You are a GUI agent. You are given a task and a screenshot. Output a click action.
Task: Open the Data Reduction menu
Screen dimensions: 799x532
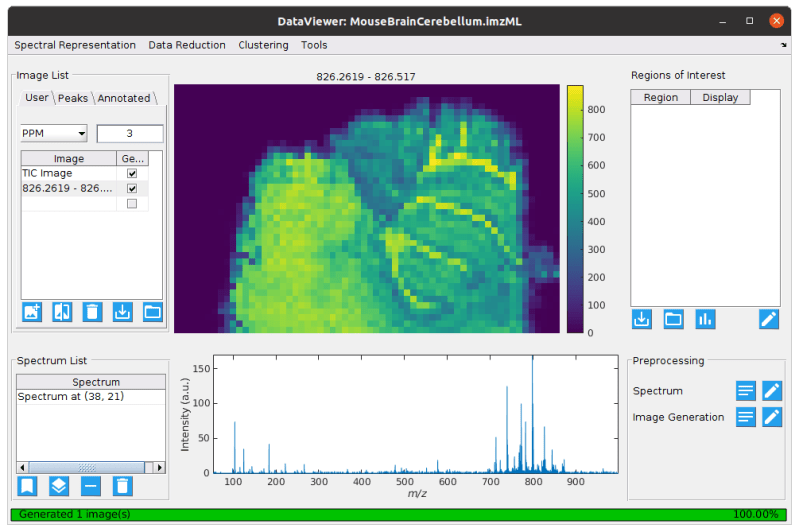point(187,45)
